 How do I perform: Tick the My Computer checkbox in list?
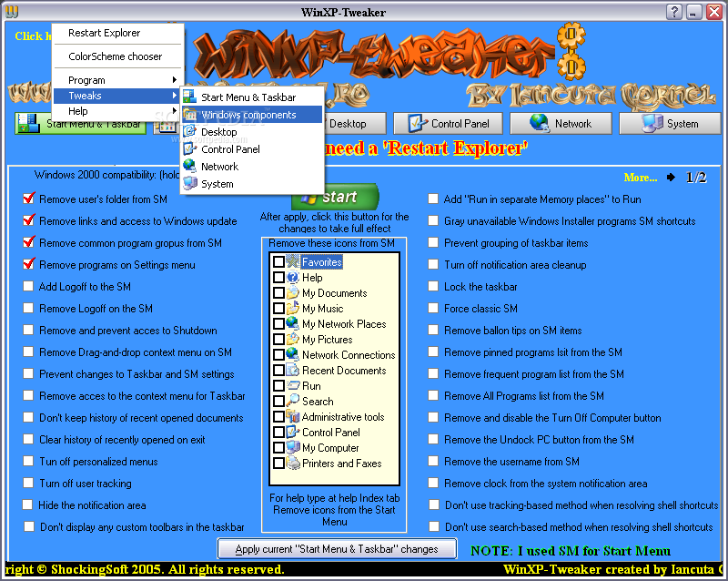click(278, 448)
